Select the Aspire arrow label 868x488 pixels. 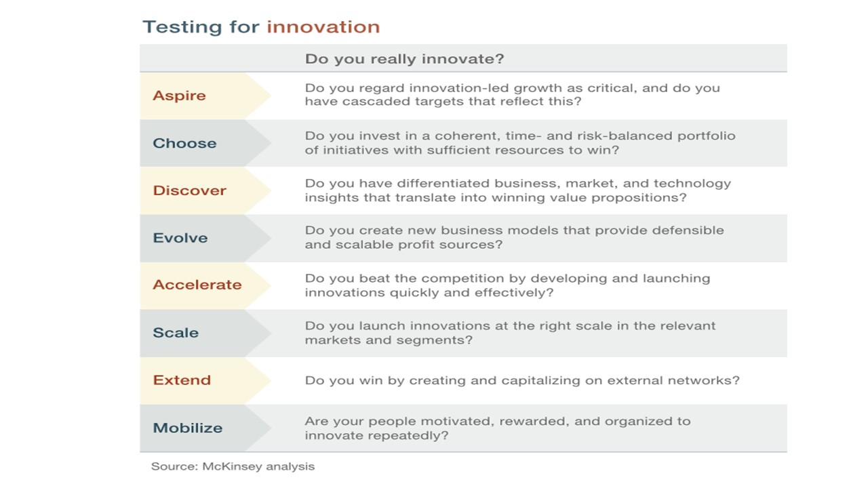179,96
